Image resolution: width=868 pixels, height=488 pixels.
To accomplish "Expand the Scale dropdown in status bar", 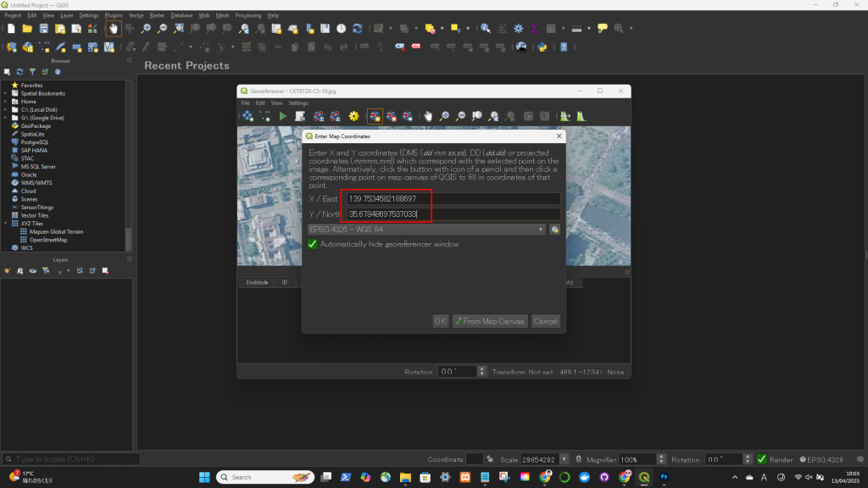I will click(x=565, y=459).
